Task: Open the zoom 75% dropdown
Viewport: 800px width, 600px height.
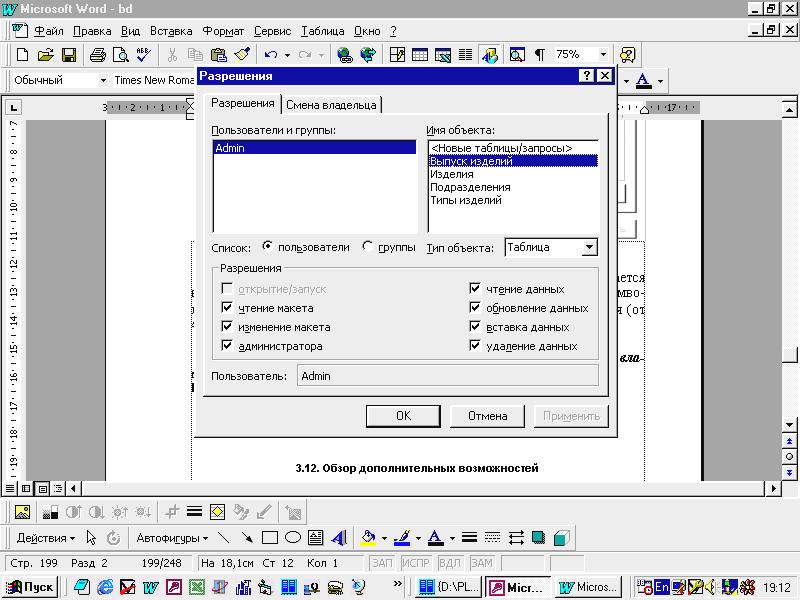Action: [x=603, y=55]
